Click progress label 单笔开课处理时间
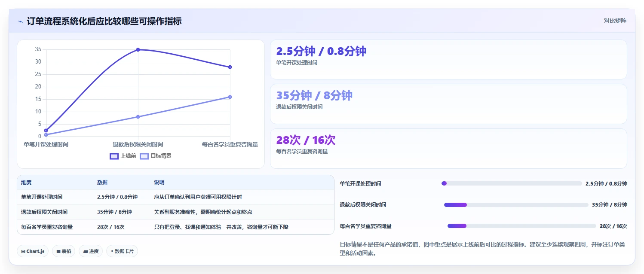This screenshot has height=274, width=644. tap(360, 184)
